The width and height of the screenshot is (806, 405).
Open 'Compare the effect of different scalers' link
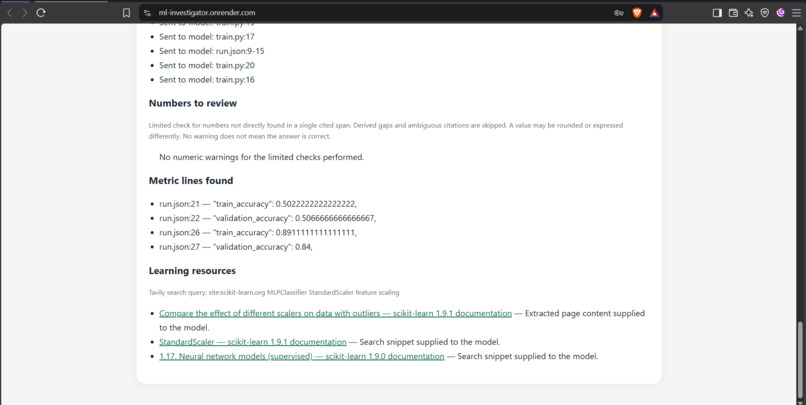335,314
